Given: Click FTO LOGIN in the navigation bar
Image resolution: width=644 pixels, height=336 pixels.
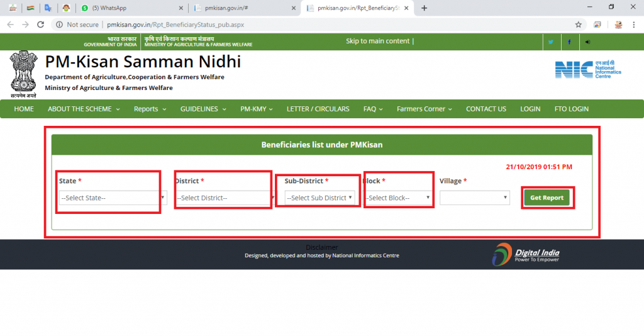Looking at the screenshot, I should (x=571, y=109).
